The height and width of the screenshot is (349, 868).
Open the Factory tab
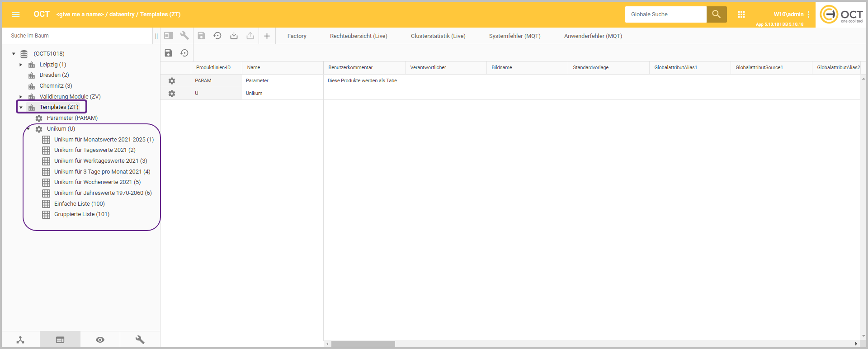pos(297,36)
